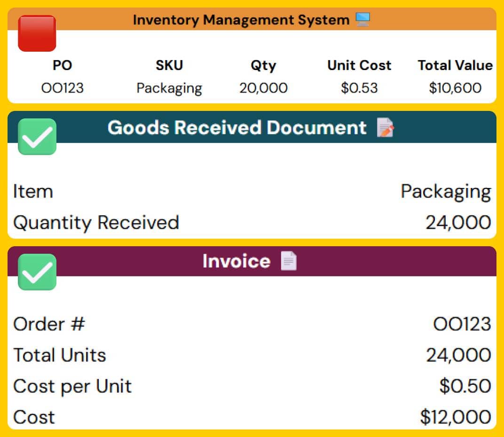The image size is (504, 437).
Task: Click the invoice page icon
Action: coord(289,261)
